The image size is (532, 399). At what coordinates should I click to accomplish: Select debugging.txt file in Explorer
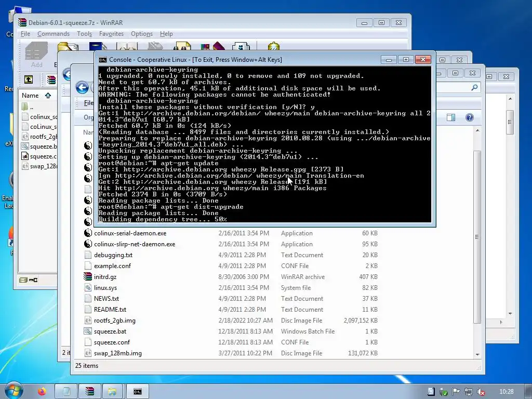pyautogui.click(x=113, y=255)
